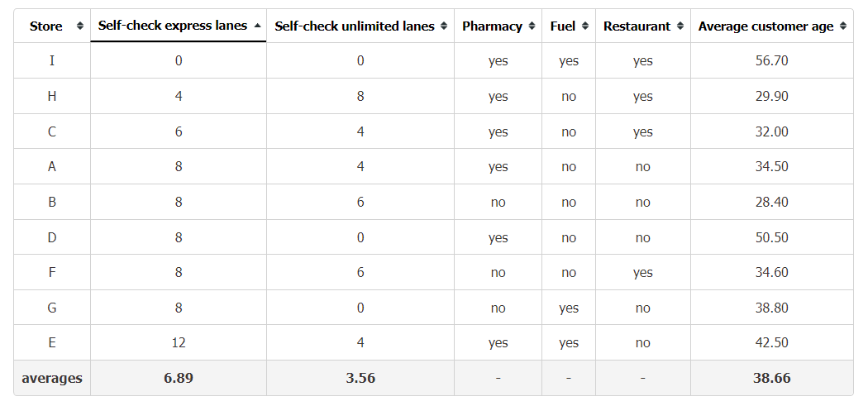Select average age value 56.70
The image size is (868, 406).
pos(771,60)
